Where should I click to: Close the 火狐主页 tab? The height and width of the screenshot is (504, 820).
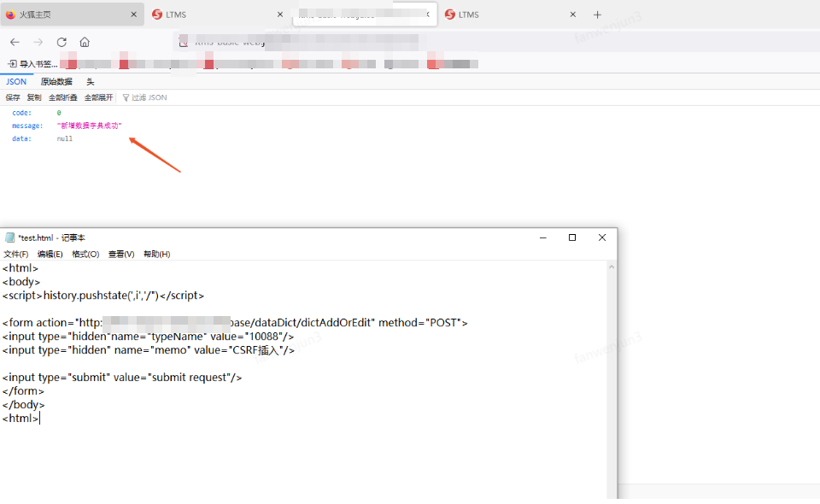[133, 15]
